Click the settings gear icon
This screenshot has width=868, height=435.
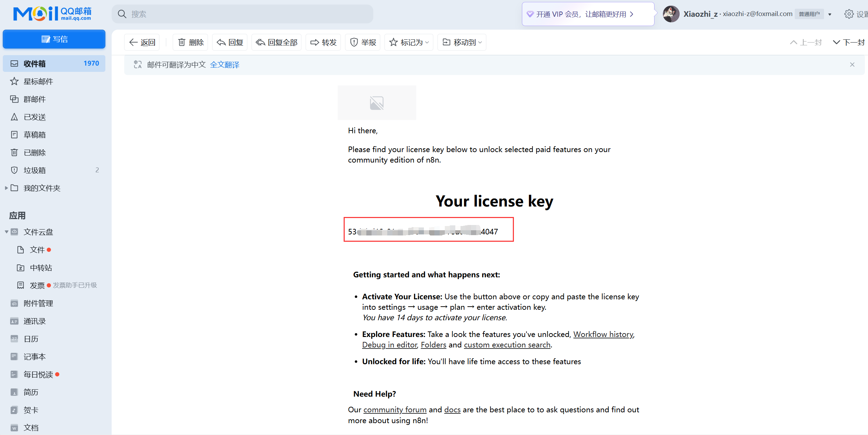(x=849, y=14)
